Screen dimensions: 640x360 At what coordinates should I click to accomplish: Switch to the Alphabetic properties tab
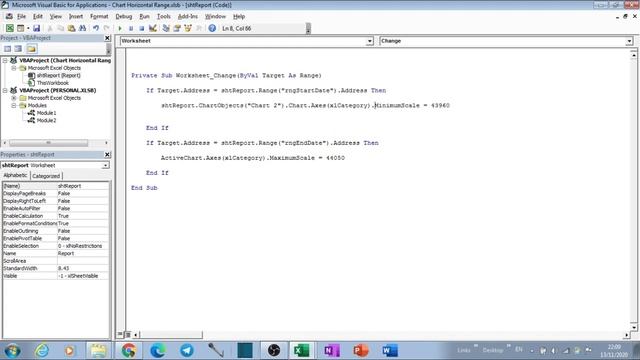15,176
